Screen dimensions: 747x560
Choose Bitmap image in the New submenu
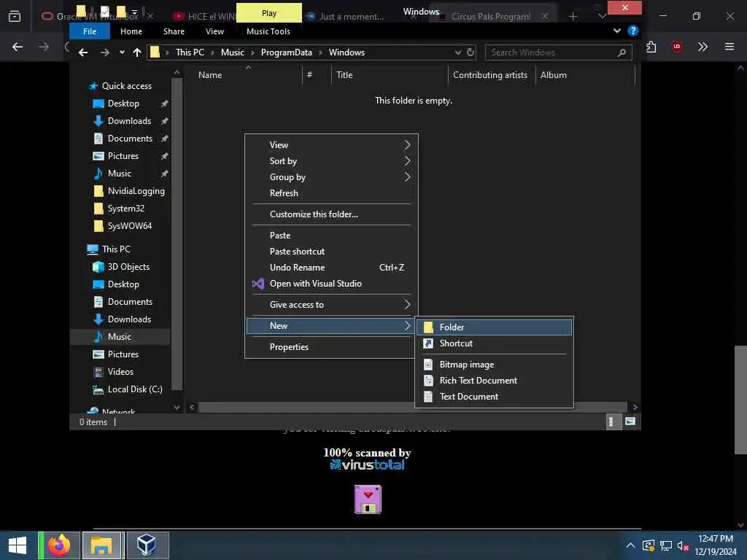tap(494, 365)
